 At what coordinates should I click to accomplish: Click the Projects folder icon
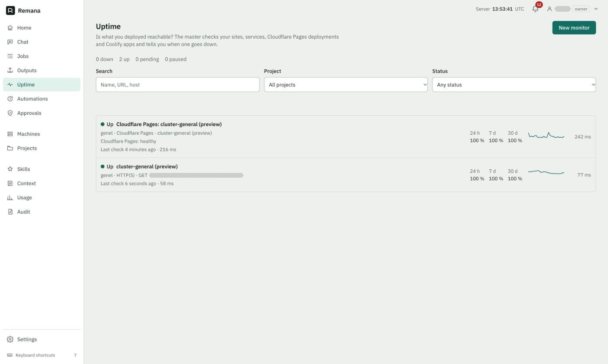point(10,148)
